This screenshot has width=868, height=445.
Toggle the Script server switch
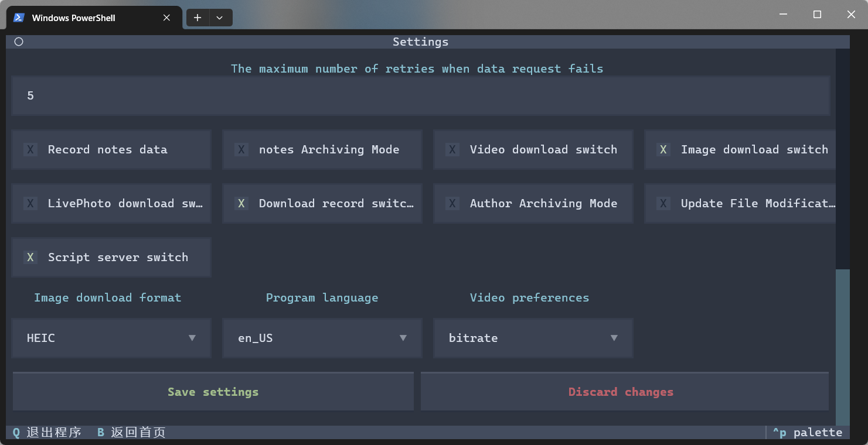[x=30, y=258]
